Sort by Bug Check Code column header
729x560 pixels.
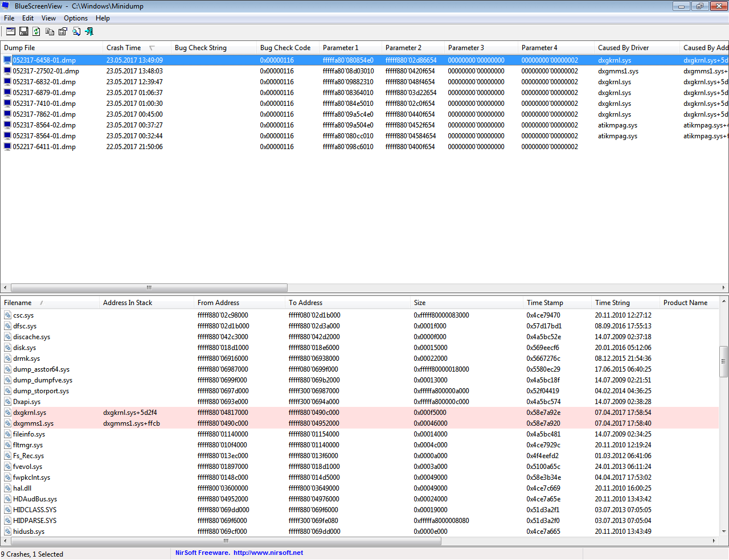[x=288, y=48]
